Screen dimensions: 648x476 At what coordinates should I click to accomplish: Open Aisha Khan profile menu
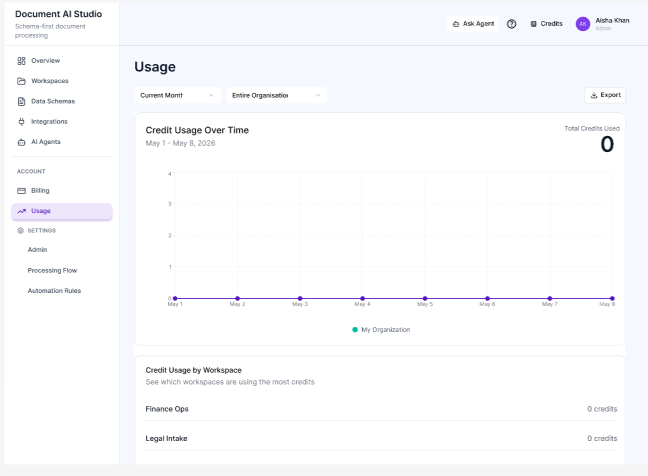click(603, 24)
